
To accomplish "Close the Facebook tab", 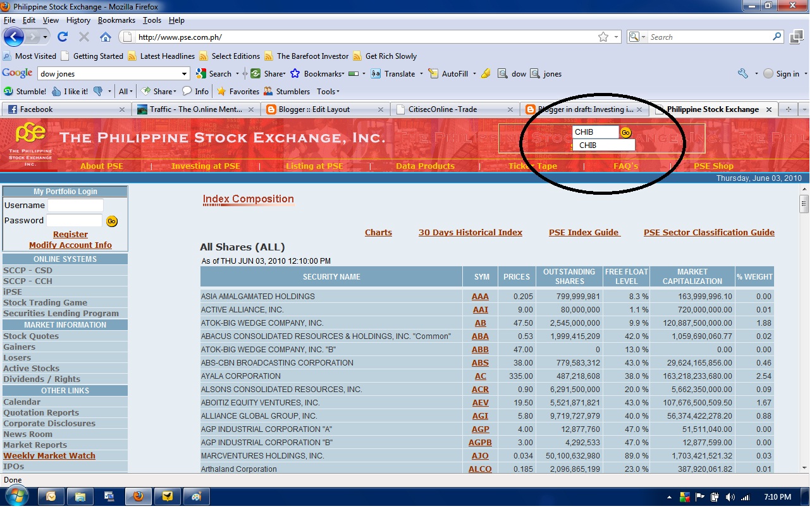I will click(x=122, y=109).
